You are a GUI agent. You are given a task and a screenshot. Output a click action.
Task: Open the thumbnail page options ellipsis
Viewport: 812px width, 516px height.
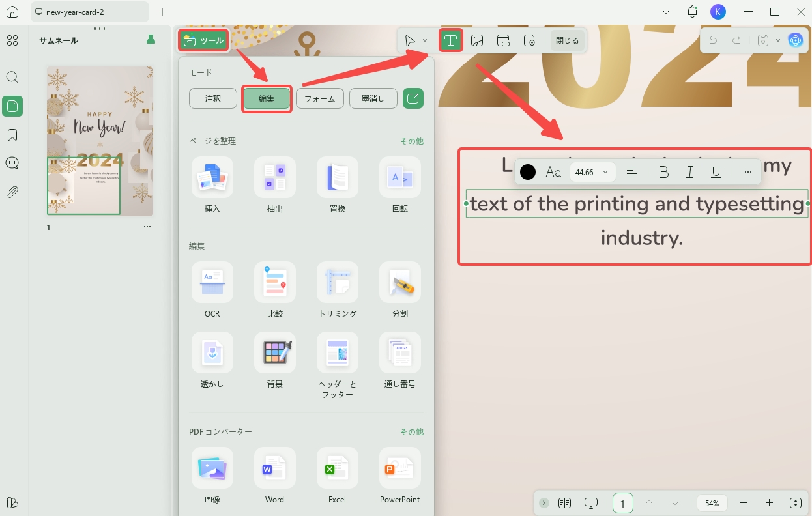(147, 227)
